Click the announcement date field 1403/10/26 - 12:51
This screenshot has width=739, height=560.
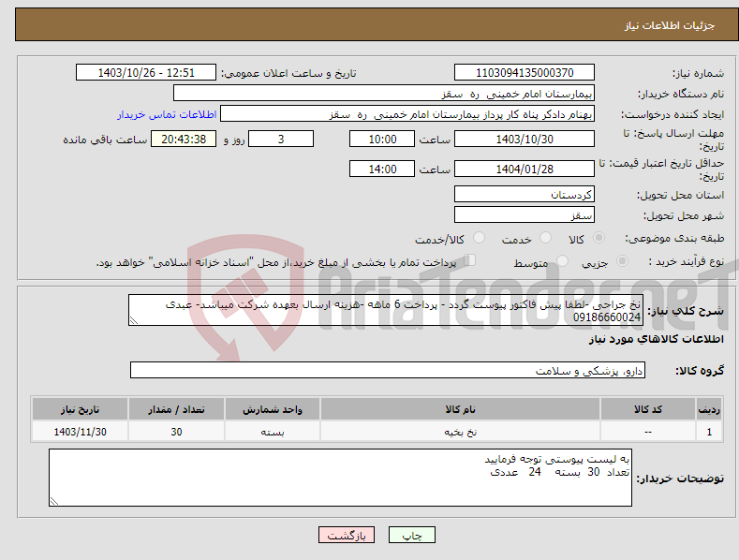point(146,73)
